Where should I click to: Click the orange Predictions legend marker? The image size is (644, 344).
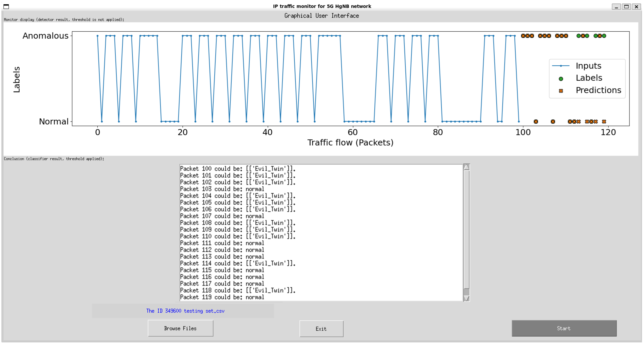tap(561, 91)
